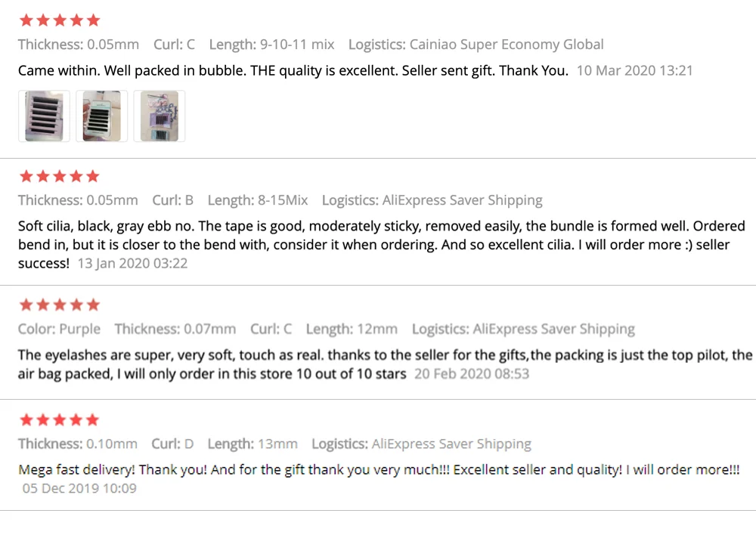Click the Length: 8-15Mix specification text
Image resolution: width=756 pixels, height=535 pixels.
(258, 200)
